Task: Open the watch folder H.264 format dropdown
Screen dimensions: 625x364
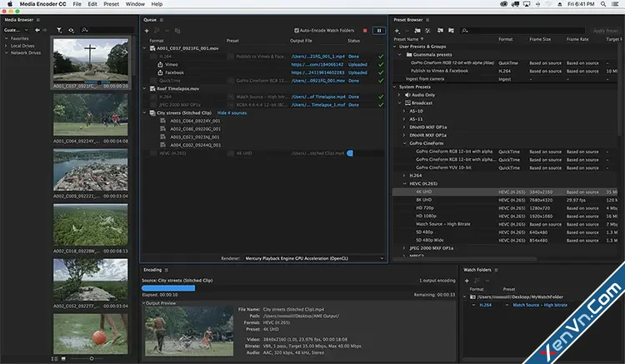Action: pos(473,305)
